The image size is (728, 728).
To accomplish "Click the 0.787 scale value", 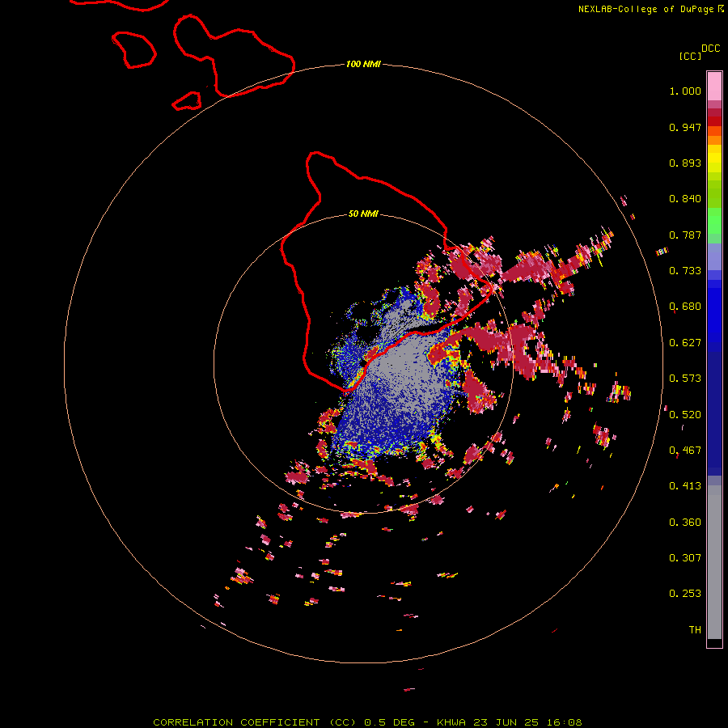I will pos(685,235).
